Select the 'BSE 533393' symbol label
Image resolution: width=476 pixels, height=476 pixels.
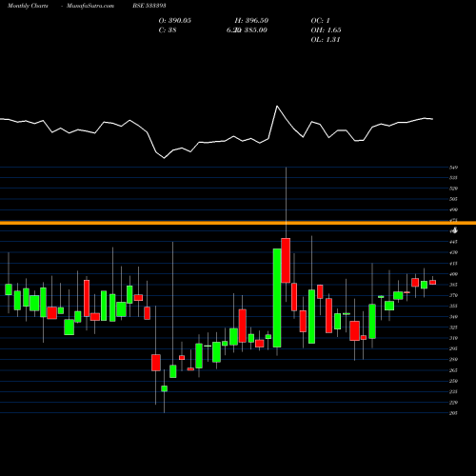(x=149, y=6)
